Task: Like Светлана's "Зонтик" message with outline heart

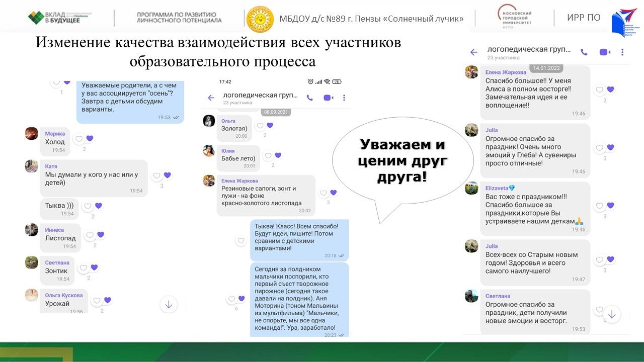Action: (83, 267)
